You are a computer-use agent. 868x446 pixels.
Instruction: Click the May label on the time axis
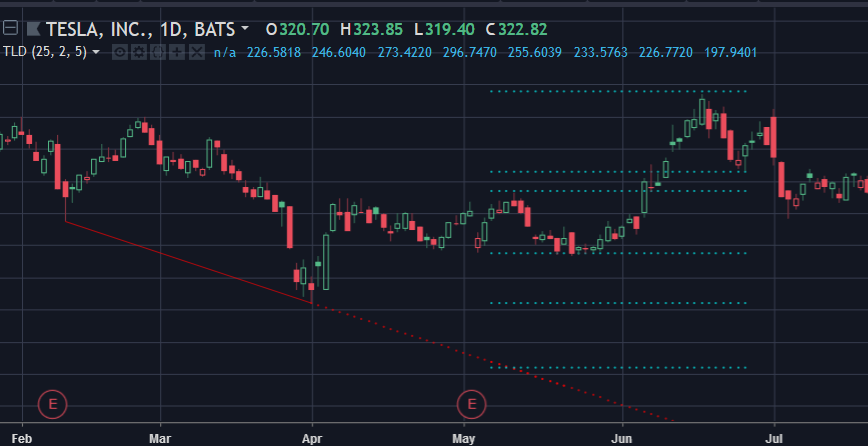pyautogui.click(x=464, y=439)
